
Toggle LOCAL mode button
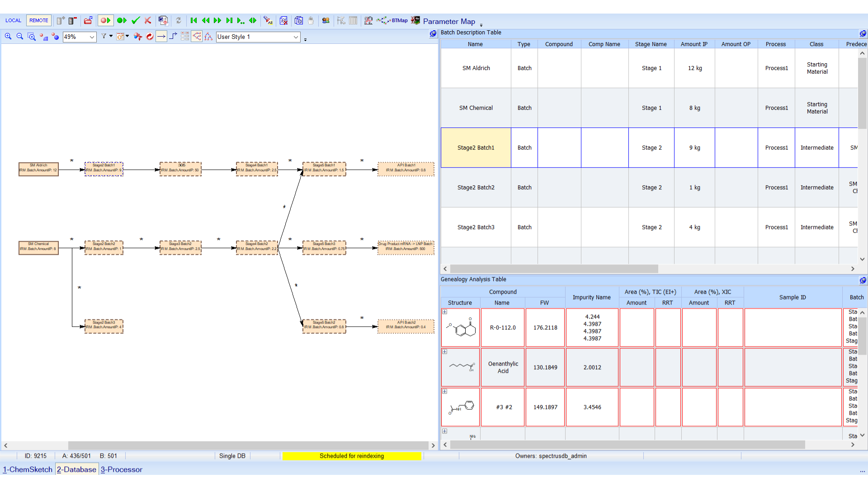pos(13,21)
